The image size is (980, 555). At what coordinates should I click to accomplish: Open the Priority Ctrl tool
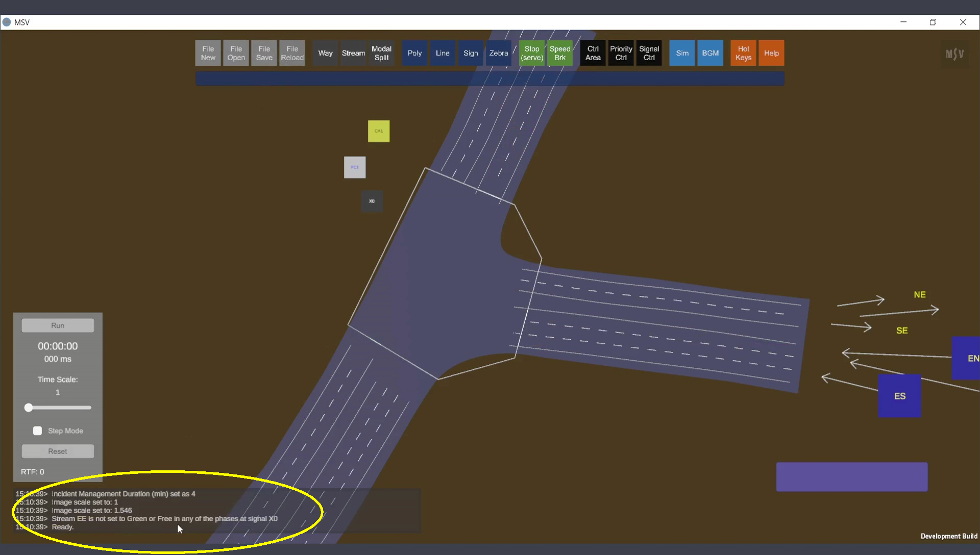[x=621, y=53]
